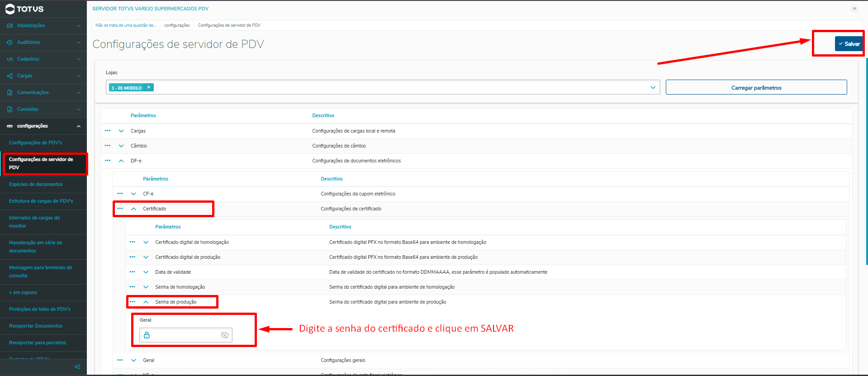Click the lock icon in the password field
Image resolution: width=868 pixels, height=376 pixels.
click(147, 335)
